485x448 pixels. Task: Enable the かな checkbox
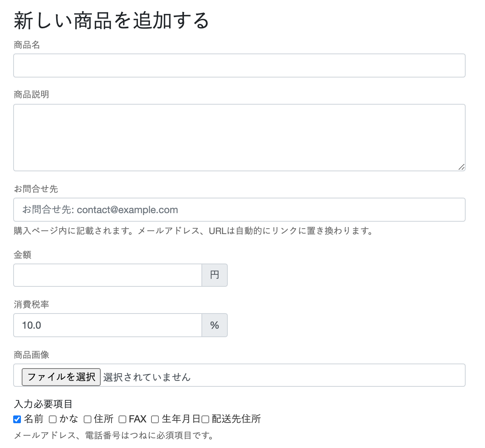tap(53, 419)
